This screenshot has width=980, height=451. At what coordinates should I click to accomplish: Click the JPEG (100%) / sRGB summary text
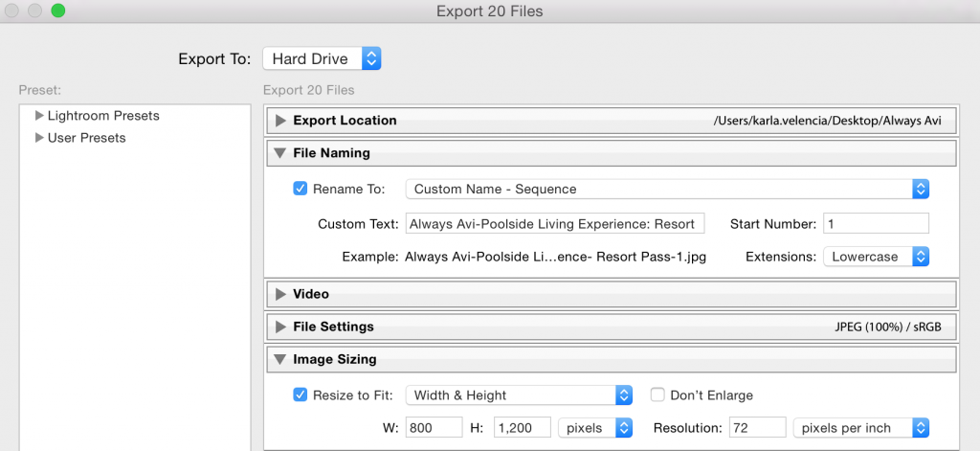coord(887,327)
